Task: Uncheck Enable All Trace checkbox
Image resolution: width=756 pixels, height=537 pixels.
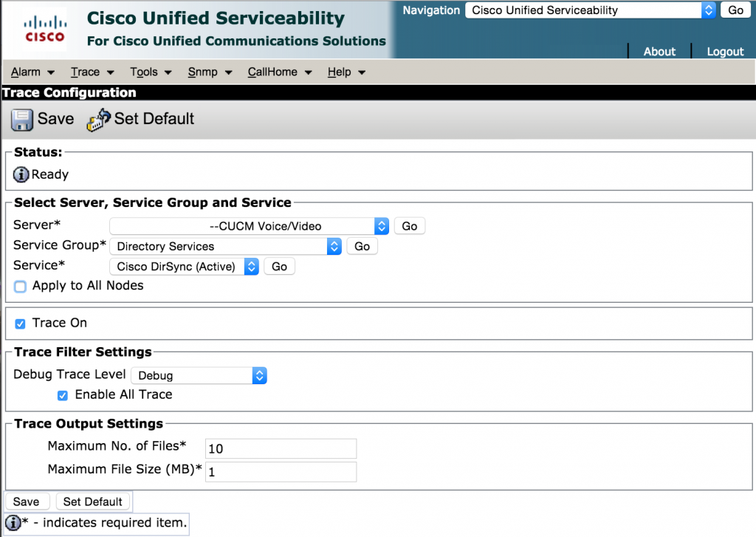Action: click(63, 396)
